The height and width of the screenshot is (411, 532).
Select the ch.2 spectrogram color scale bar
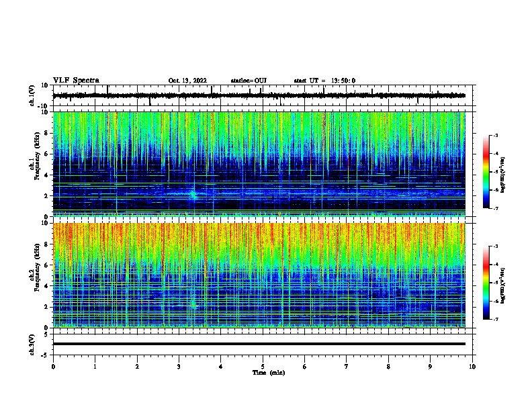486,283
